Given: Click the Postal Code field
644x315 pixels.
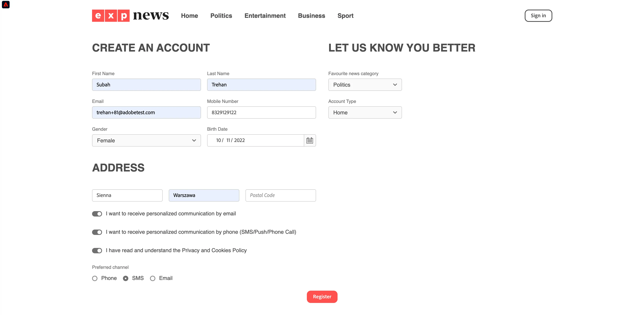Looking at the screenshot, I should [281, 195].
